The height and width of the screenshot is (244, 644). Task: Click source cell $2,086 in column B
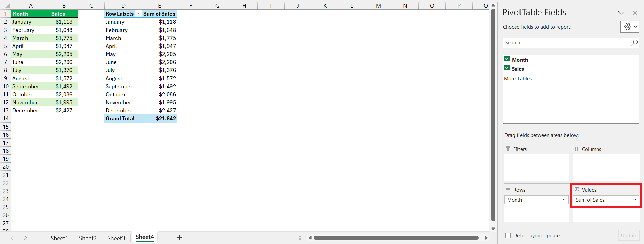pyautogui.click(x=64, y=94)
